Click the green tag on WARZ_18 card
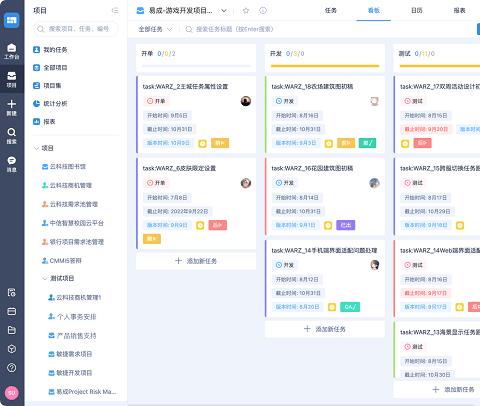480x406 pixels. point(367,143)
